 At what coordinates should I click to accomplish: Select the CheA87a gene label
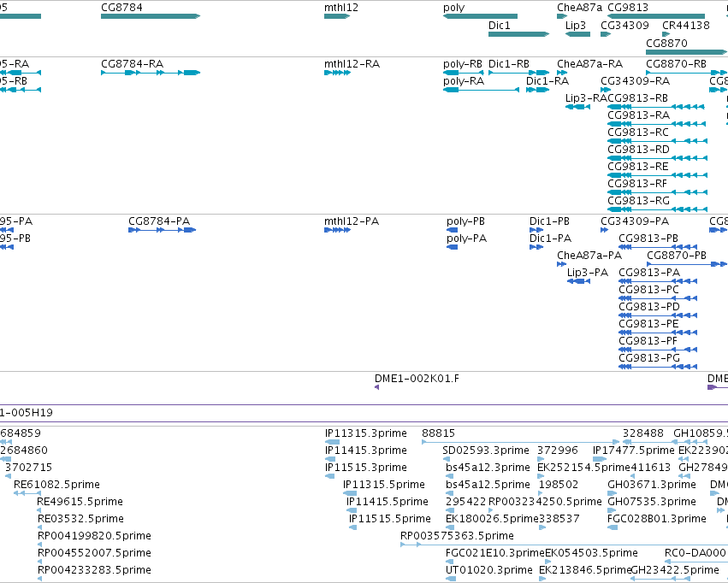tap(579, 8)
